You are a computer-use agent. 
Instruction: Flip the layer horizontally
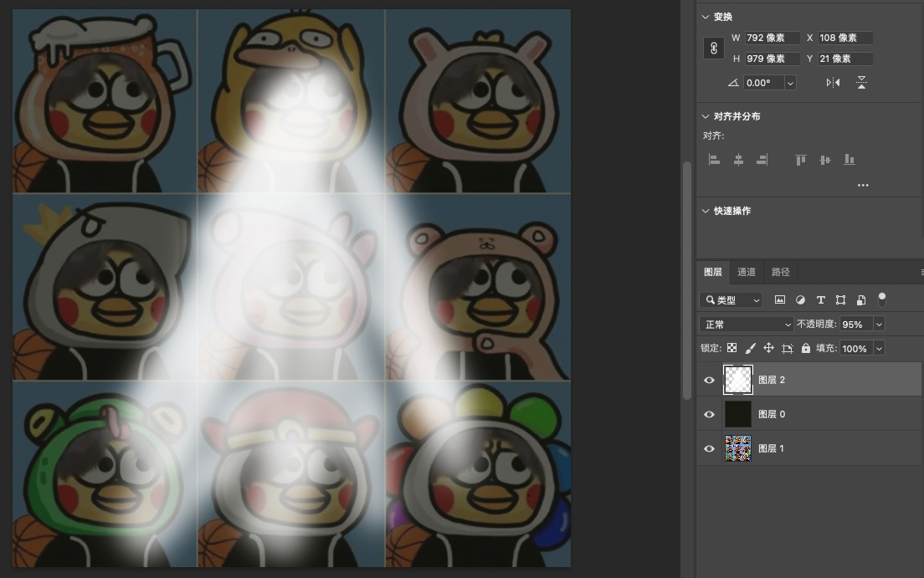point(833,83)
